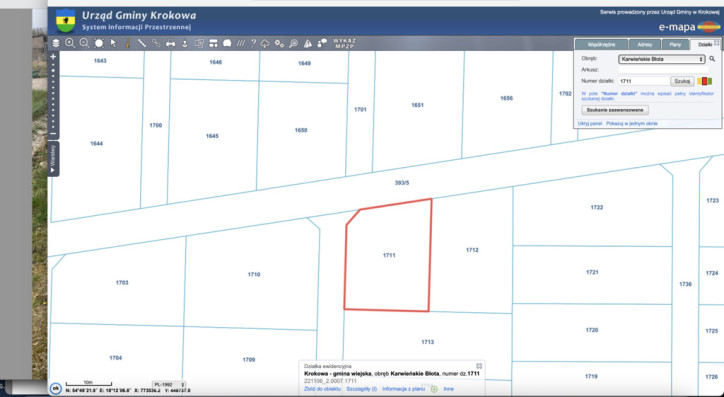Open Szukanie zaawansowane
The image size is (724, 397).
point(615,110)
